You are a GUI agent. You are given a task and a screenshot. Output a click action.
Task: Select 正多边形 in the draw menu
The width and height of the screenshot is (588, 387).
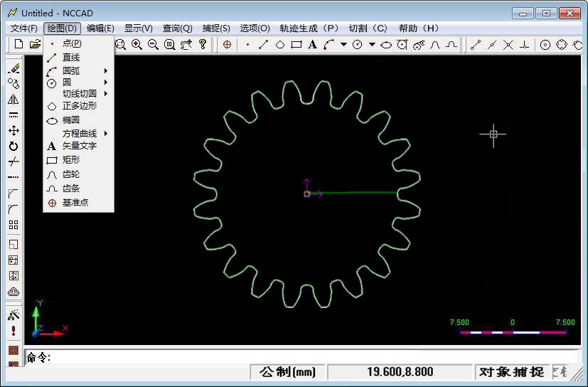[79, 105]
